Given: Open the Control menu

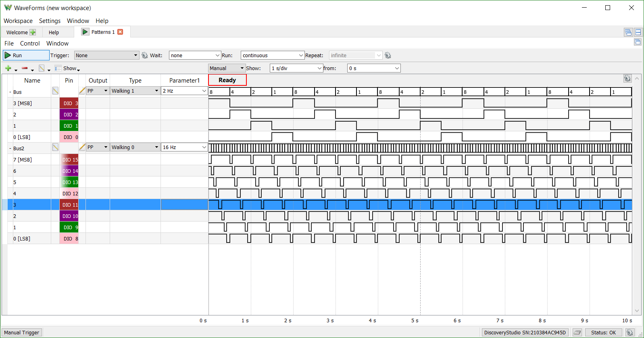Looking at the screenshot, I should (x=30, y=44).
